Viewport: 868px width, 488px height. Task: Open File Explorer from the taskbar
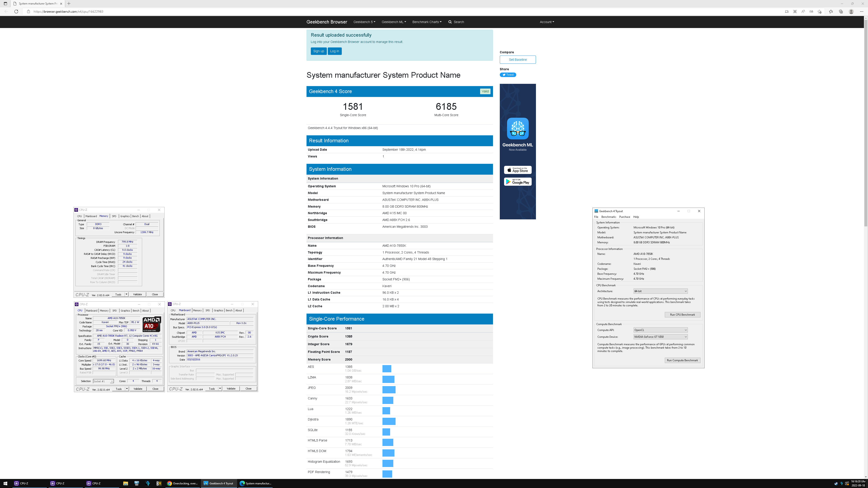tap(125, 483)
